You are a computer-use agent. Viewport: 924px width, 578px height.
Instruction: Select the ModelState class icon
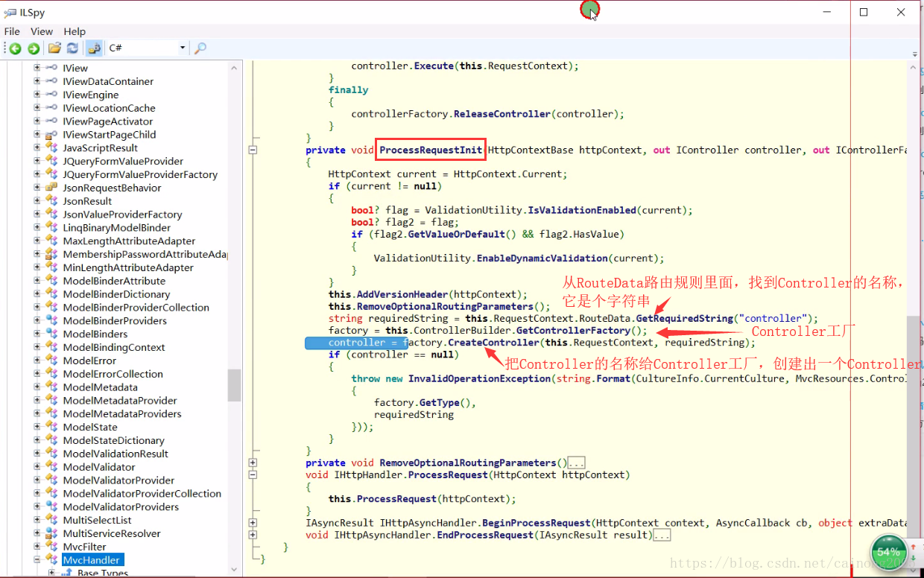point(51,428)
